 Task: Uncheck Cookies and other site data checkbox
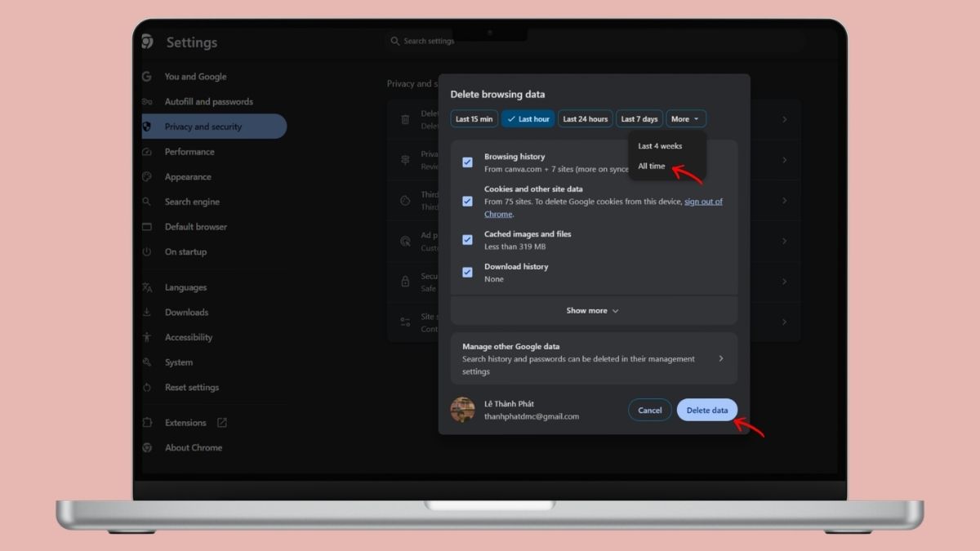tap(467, 201)
